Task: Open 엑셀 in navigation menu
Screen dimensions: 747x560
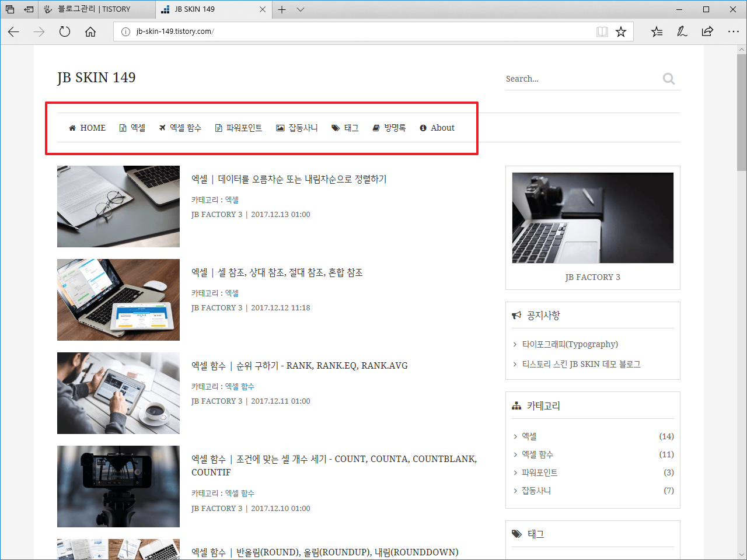Action: [132, 128]
